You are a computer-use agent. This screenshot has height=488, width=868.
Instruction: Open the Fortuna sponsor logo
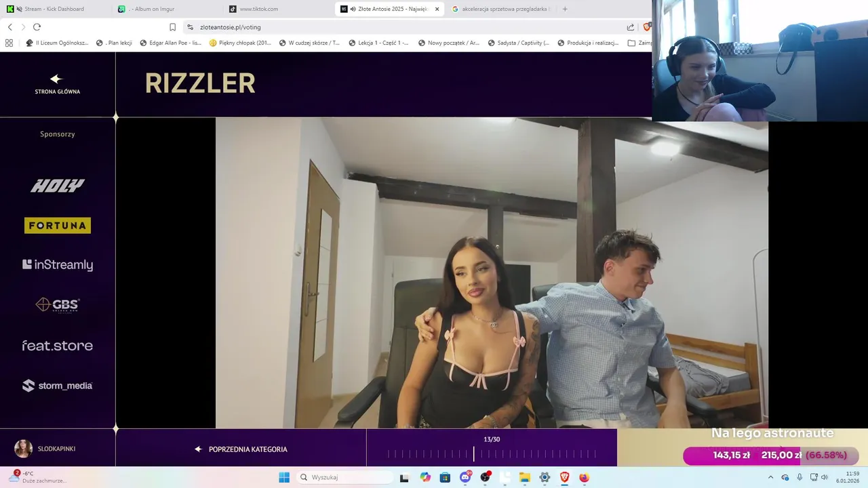click(58, 226)
